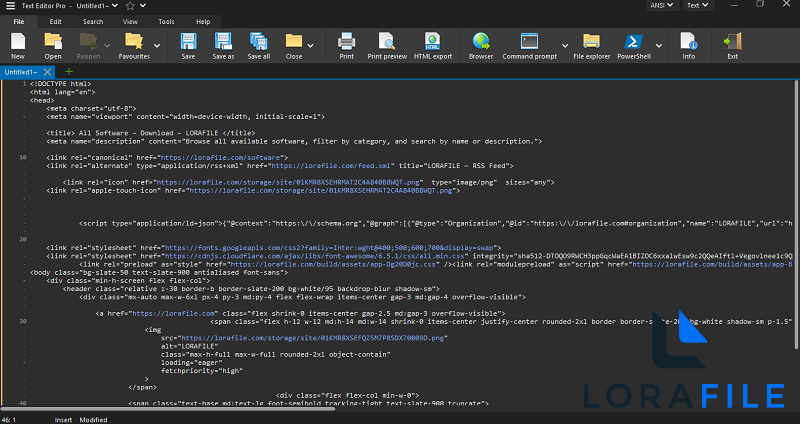Image resolution: width=800 pixels, height=424 pixels.
Task: Open the dropdown beside the star icon
Action: [x=143, y=6]
